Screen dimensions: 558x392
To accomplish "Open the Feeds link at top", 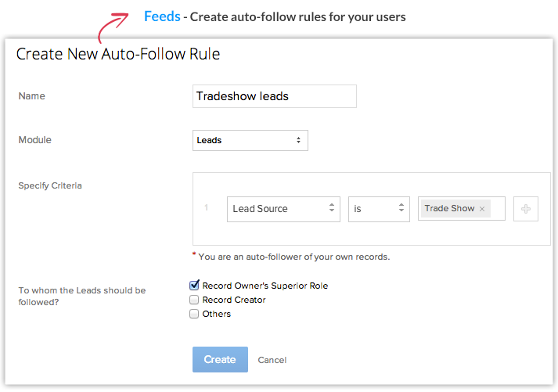I will click(162, 16).
